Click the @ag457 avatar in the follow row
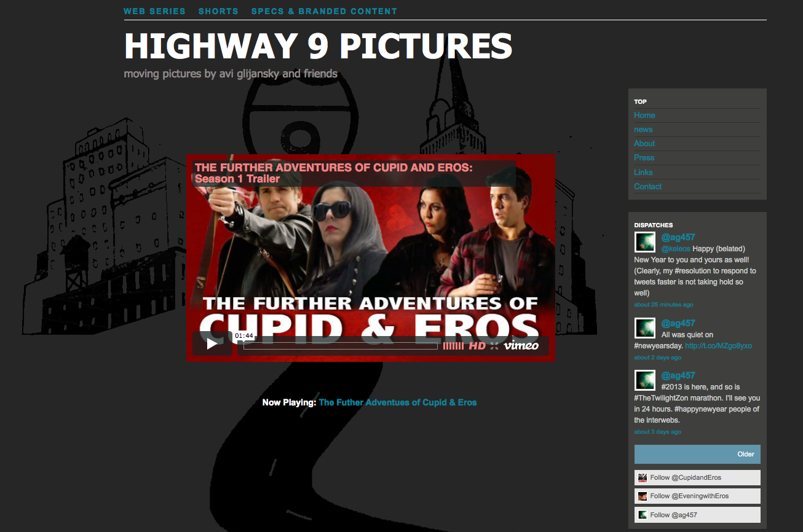The width and height of the screenshot is (803, 532). pos(643,515)
